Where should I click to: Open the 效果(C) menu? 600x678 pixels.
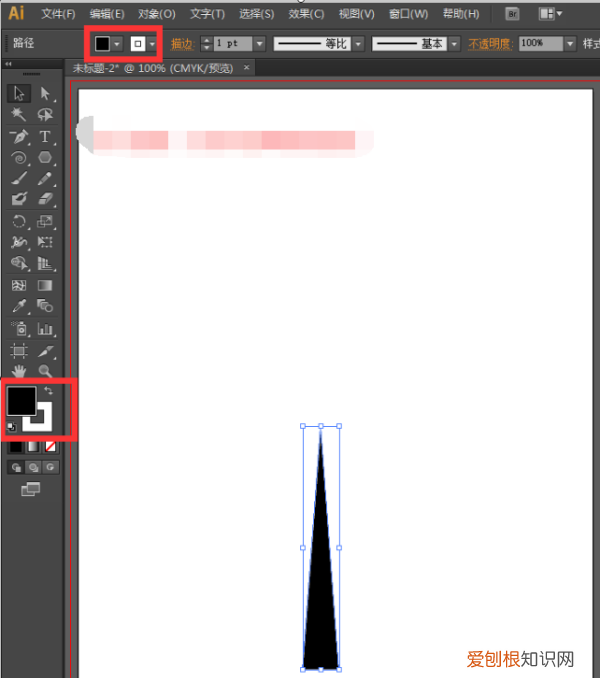306,14
